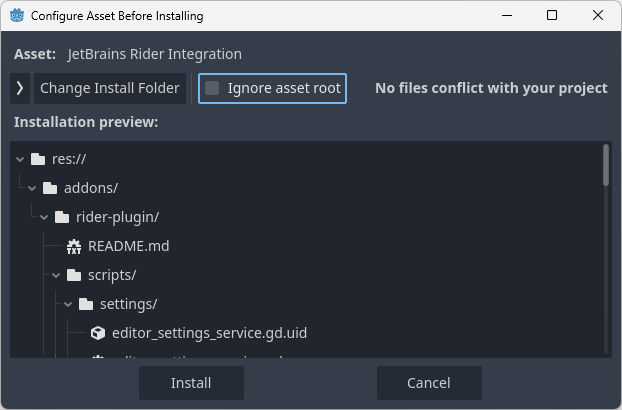622x410 pixels.
Task: Click the README.md text file icon
Action: point(74,246)
